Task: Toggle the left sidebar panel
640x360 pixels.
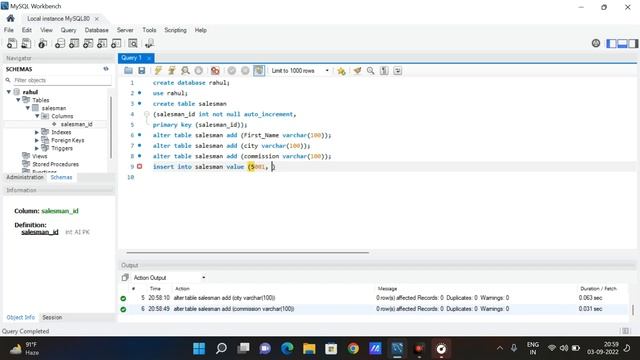Action: [x=611, y=43]
